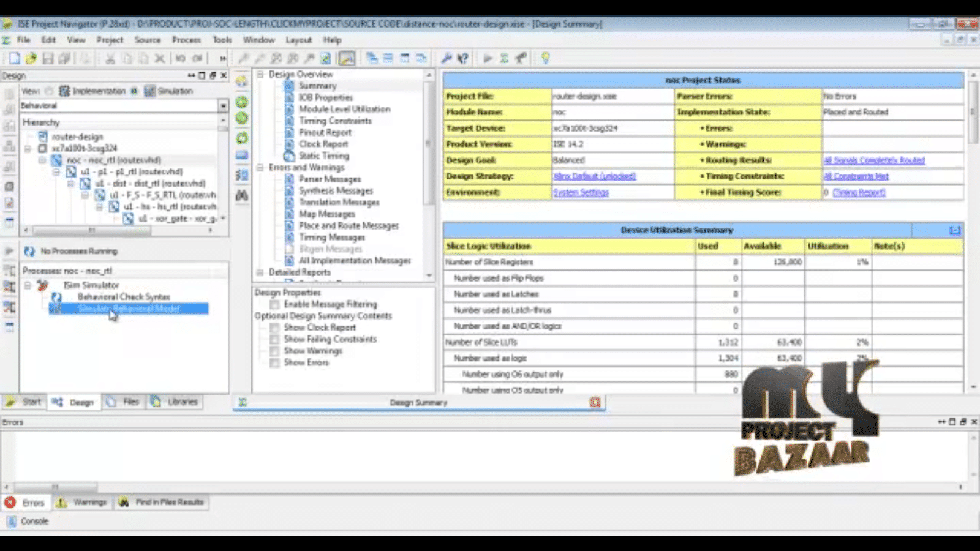This screenshot has width=980, height=551.
Task: Click the New file toolbar icon
Action: coord(14,58)
